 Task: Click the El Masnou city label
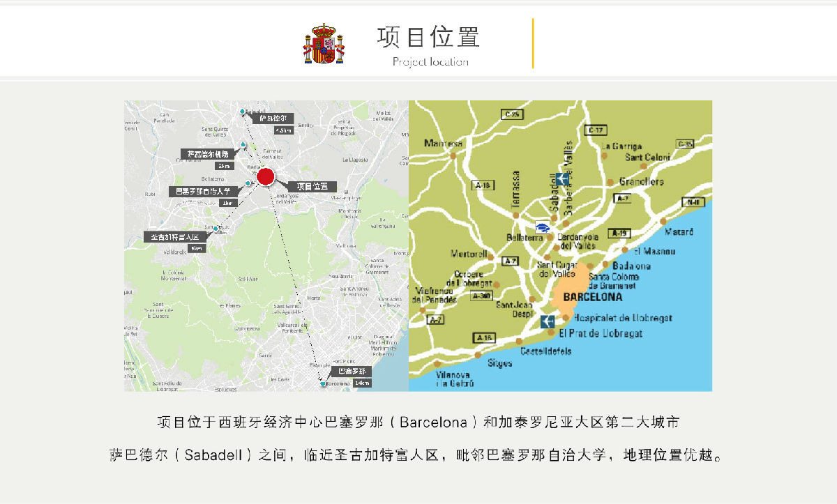coord(655,251)
